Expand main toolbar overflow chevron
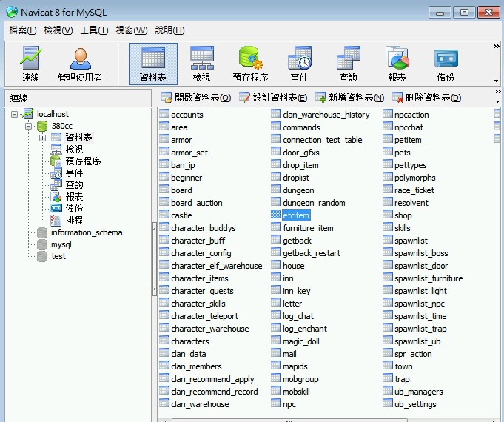The height and width of the screenshot is (422, 504). pos(497,47)
